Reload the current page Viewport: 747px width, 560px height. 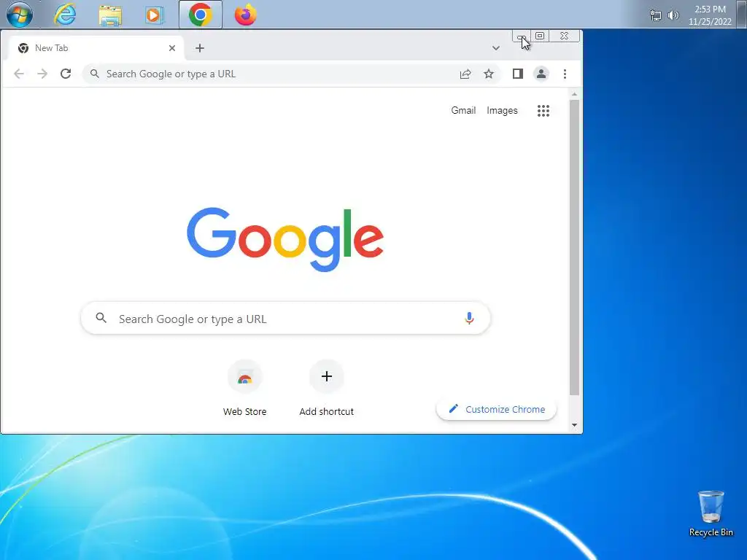coord(66,74)
